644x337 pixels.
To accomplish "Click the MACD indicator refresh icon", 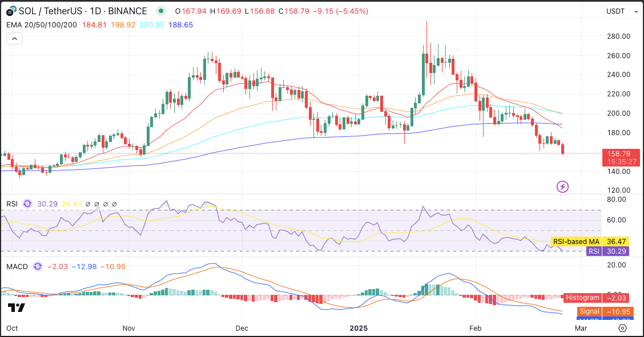I will (37, 266).
